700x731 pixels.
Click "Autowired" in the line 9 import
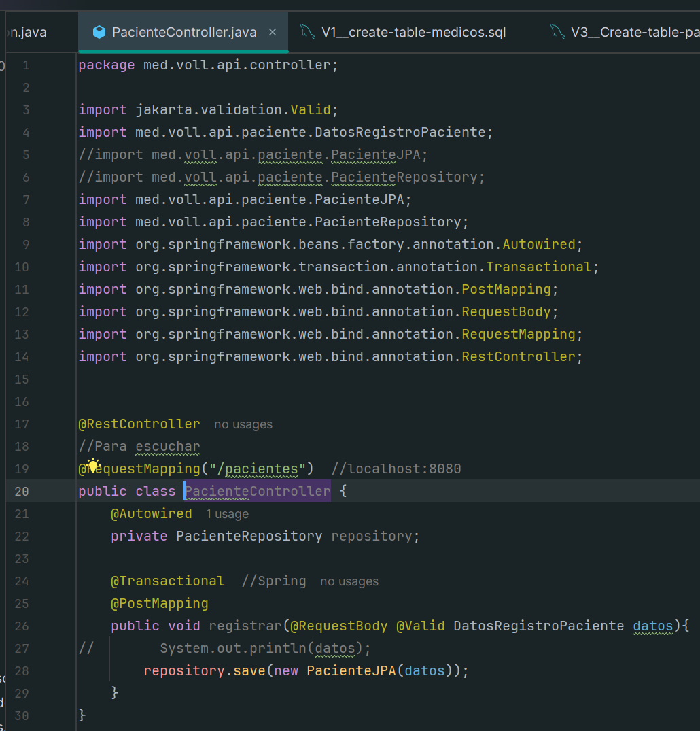click(x=539, y=244)
